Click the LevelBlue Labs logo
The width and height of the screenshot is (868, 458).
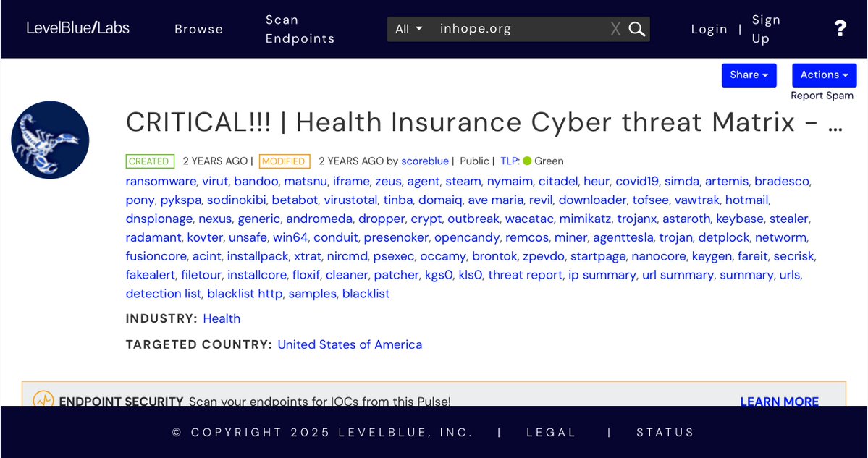point(78,28)
